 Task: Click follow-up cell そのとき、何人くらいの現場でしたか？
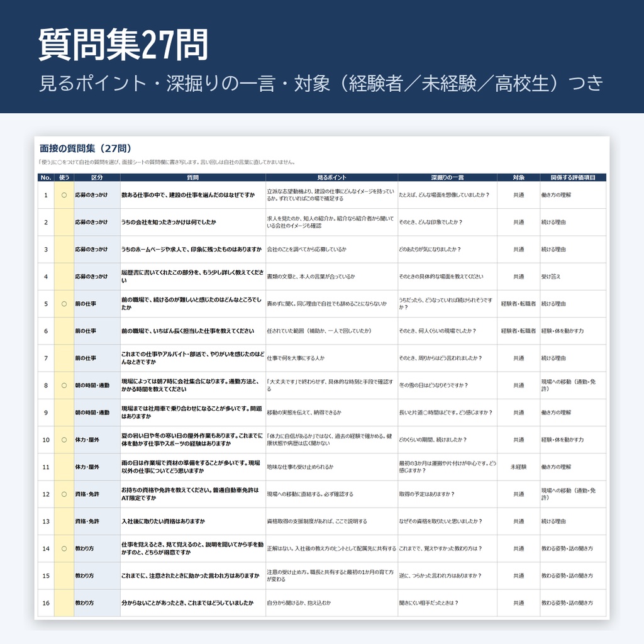pyautogui.click(x=447, y=331)
